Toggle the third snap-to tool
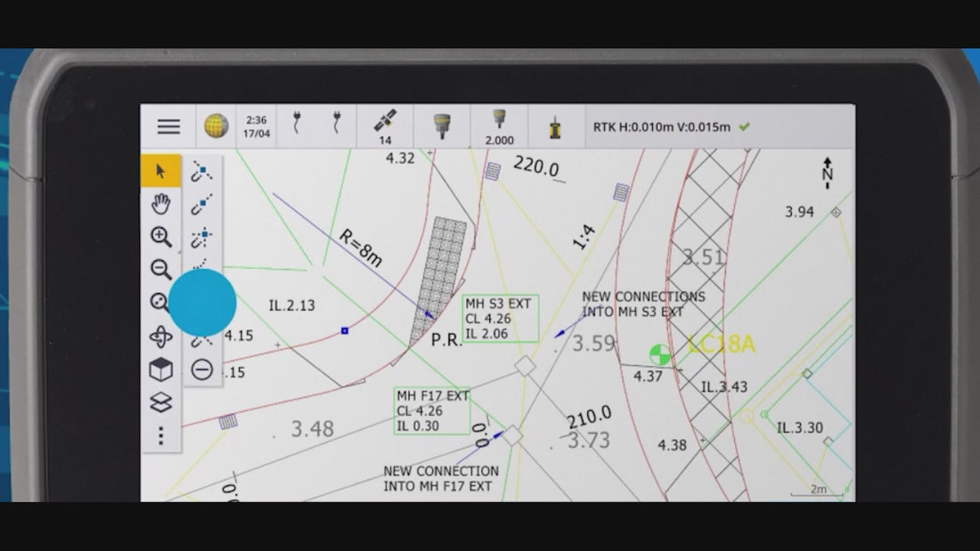980x551 pixels. [x=202, y=238]
